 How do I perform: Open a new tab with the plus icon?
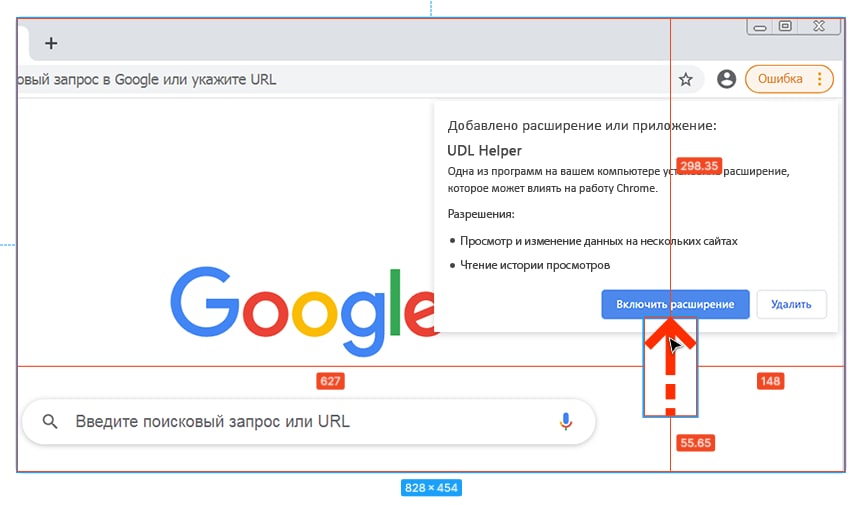[x=51, y=43]
